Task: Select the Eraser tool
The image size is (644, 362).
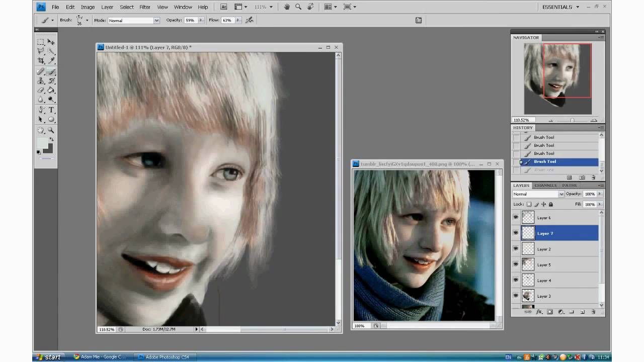Action: [x=41, y=90]
